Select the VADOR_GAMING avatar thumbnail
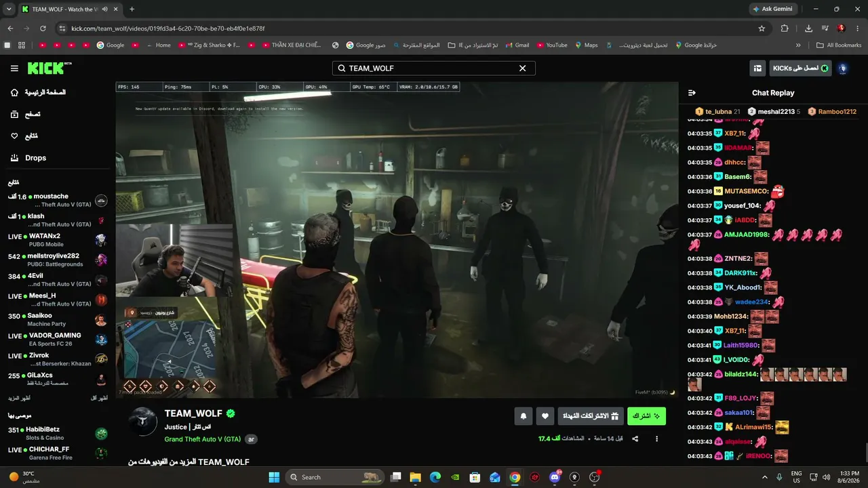The width and height of the screenshot is (868, 488). tap(101, 340)
